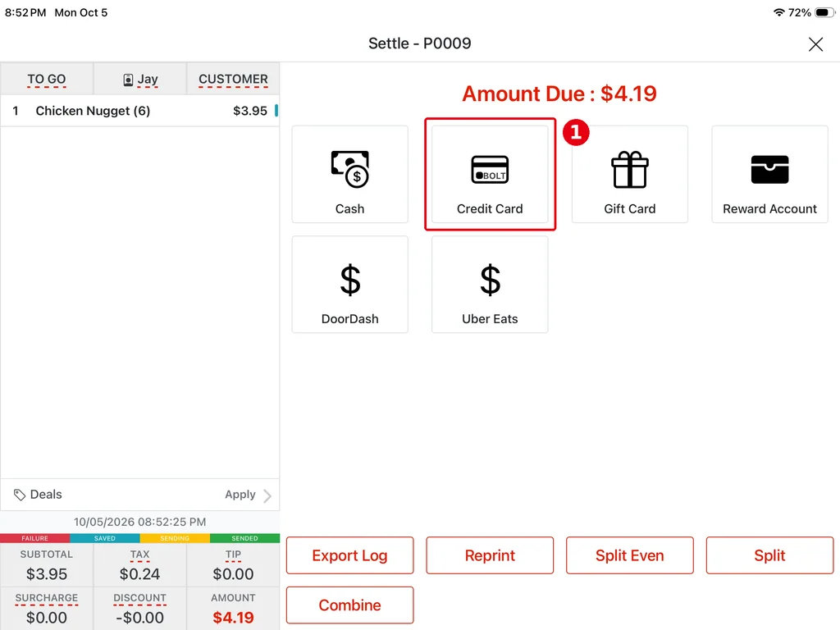Click the AMOUNT $4.19 total
The height and width of the screenshot is (630, 840).
[233, 617]
